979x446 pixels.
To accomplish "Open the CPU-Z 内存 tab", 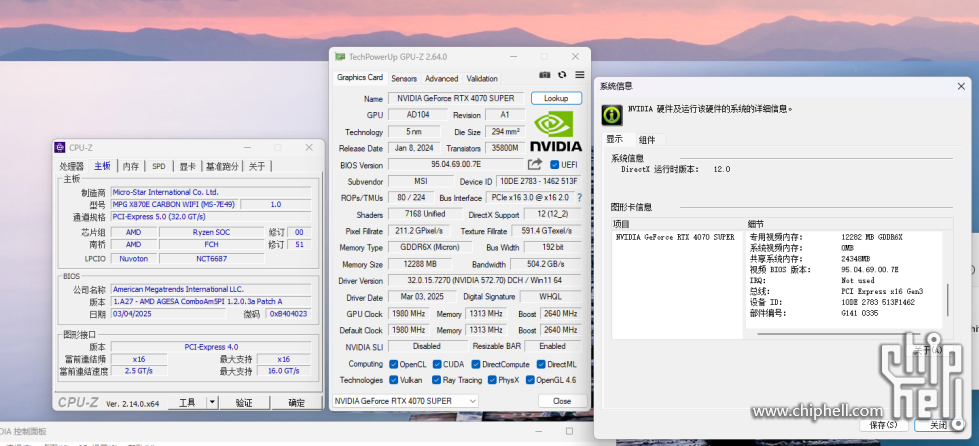I will tap(130, 166).
